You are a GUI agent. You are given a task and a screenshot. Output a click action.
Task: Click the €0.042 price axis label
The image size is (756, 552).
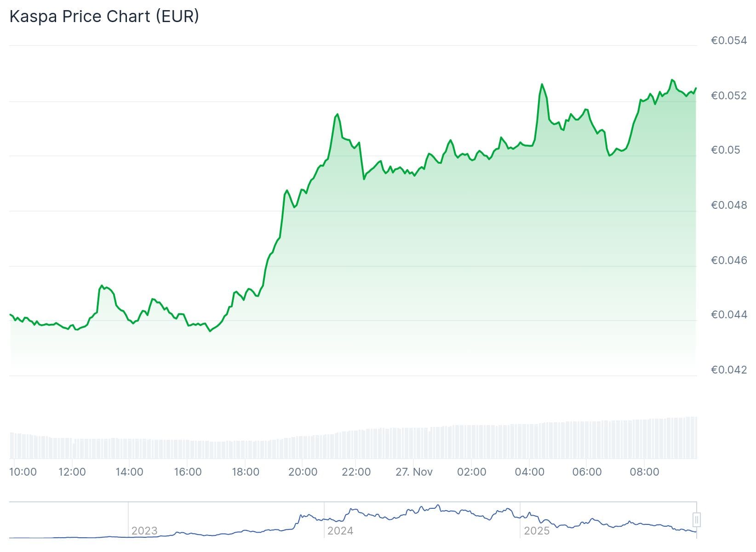[728, 370]
